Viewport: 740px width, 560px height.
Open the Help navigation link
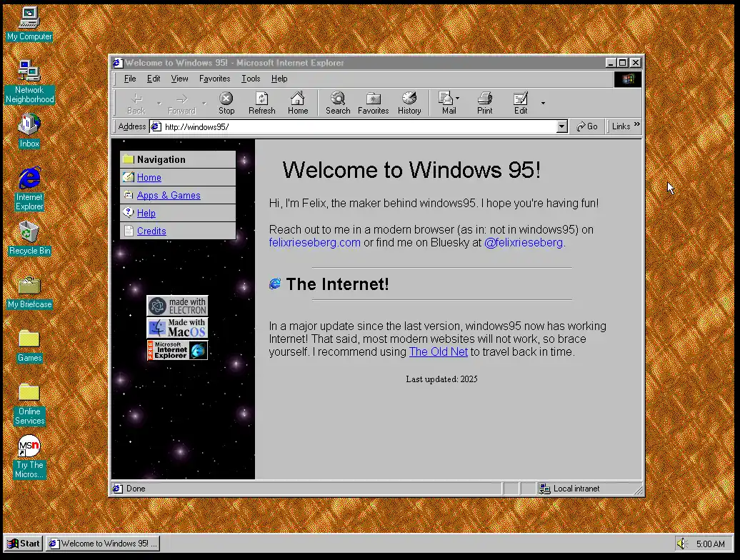click(x=146, y=214)
